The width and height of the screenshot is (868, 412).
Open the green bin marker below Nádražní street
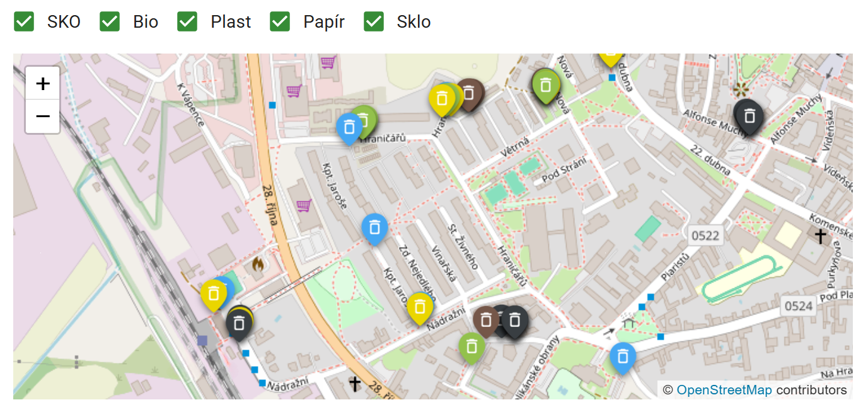472,347
